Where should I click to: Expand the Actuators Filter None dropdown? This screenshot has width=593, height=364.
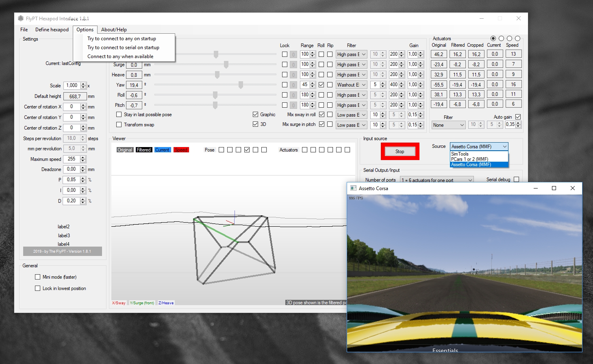click(x=448, y=125)
